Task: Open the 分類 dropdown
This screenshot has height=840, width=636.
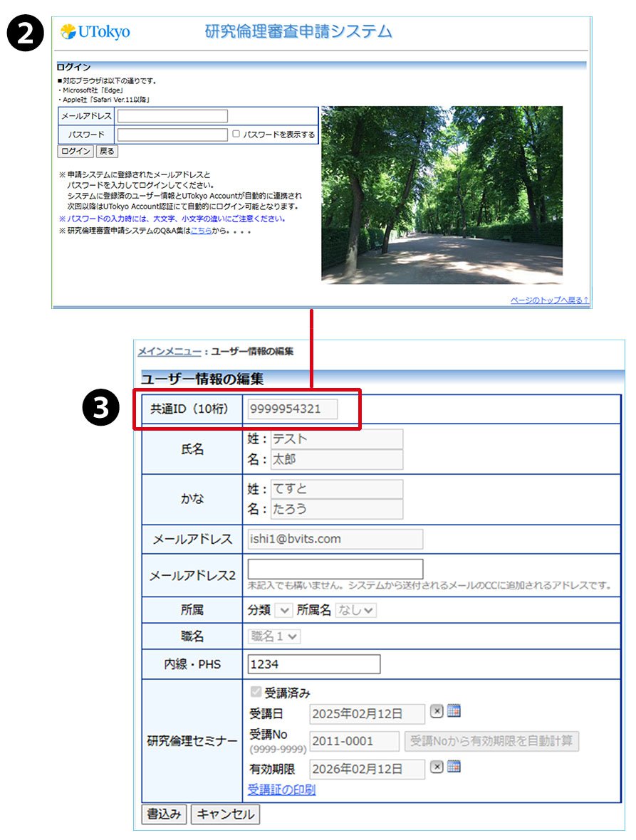Action: 283,610
